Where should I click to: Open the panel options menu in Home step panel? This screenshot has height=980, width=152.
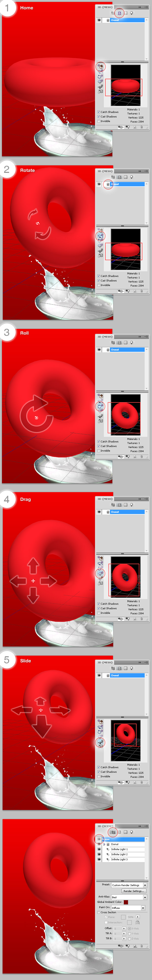(146, 7)
